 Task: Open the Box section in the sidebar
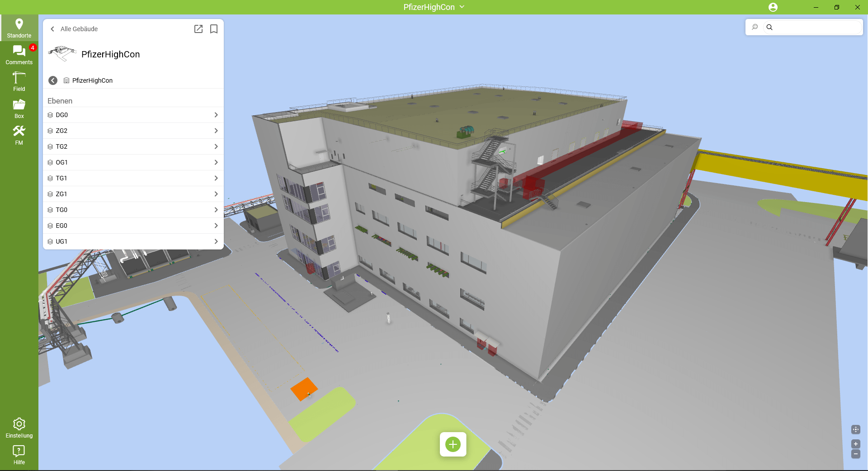[19, 108]
